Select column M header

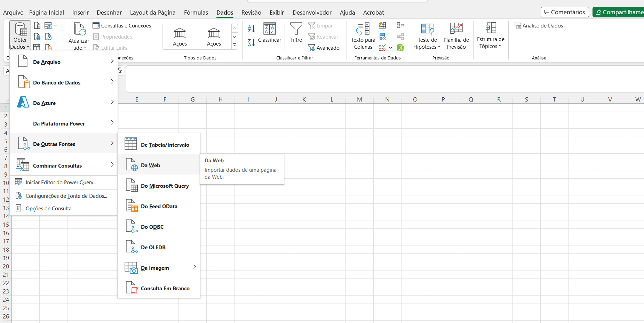click(x=359, y=99)
